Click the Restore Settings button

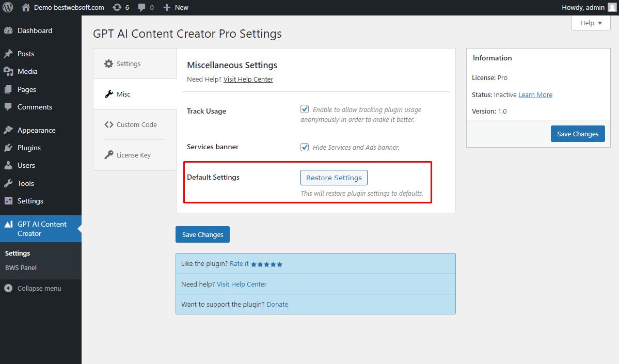334,178
